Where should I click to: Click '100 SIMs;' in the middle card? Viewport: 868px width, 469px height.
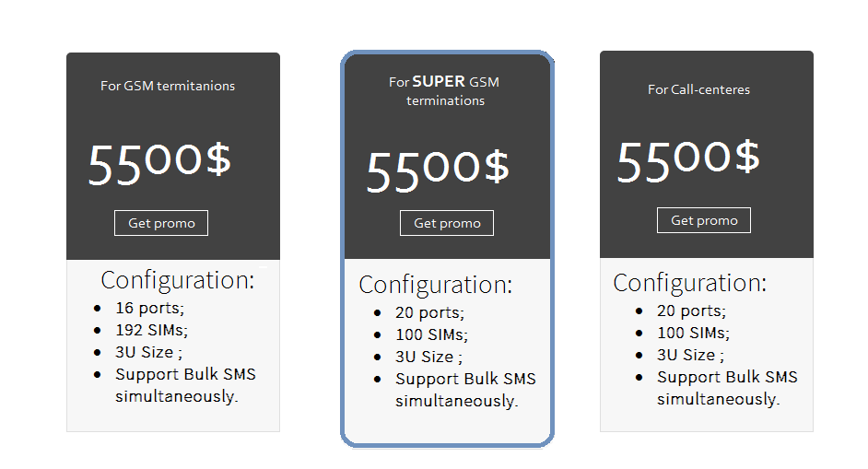point(431,335)
